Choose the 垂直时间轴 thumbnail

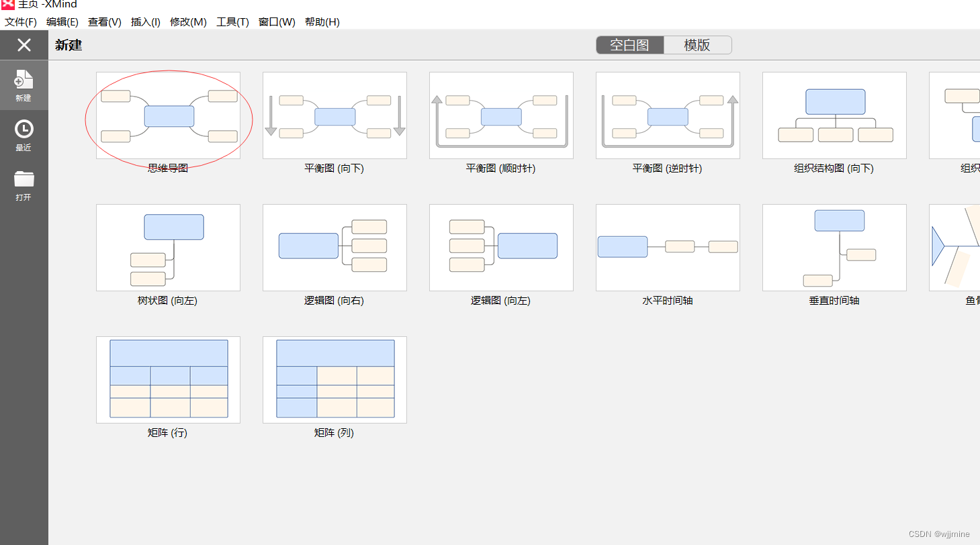pyautogui.click(x=834, y=248)
